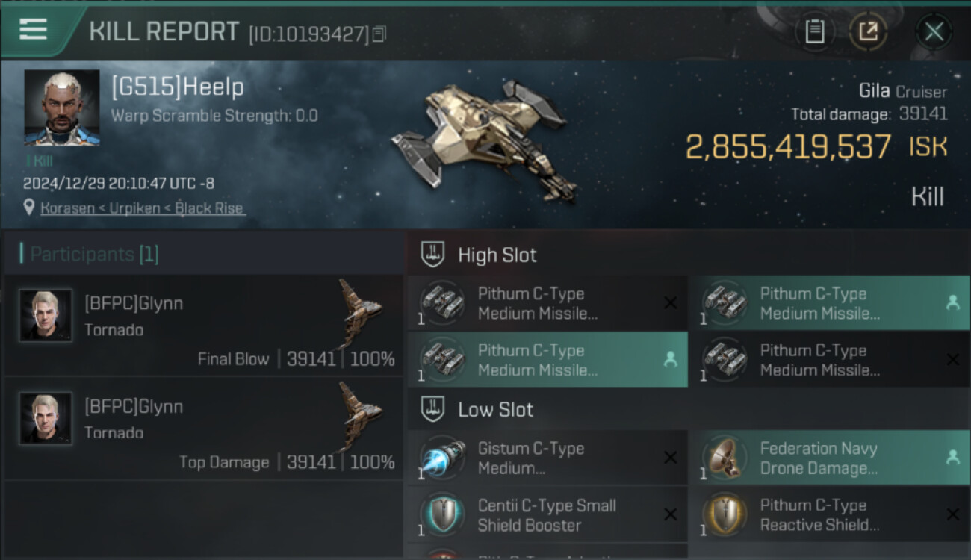The height and width of the screenshot is (560, 971).
Task: Select Glynn Top Damage participant entry
Action: pyautogui.click(x=203, y=429)
